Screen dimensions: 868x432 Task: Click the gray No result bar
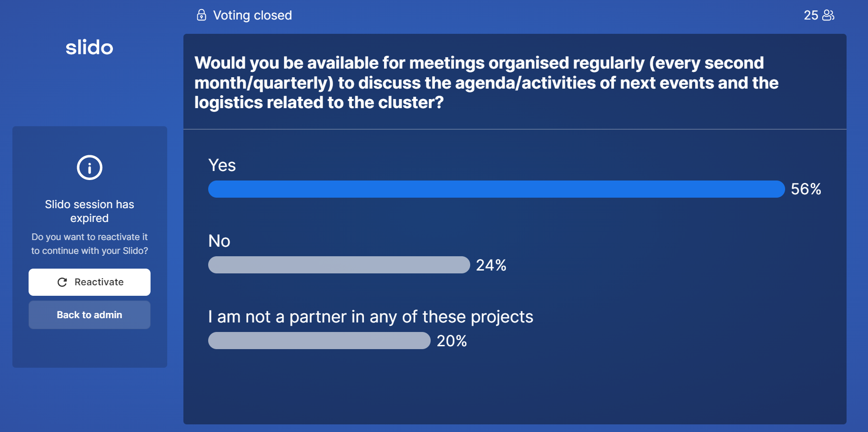coord(339,265)
